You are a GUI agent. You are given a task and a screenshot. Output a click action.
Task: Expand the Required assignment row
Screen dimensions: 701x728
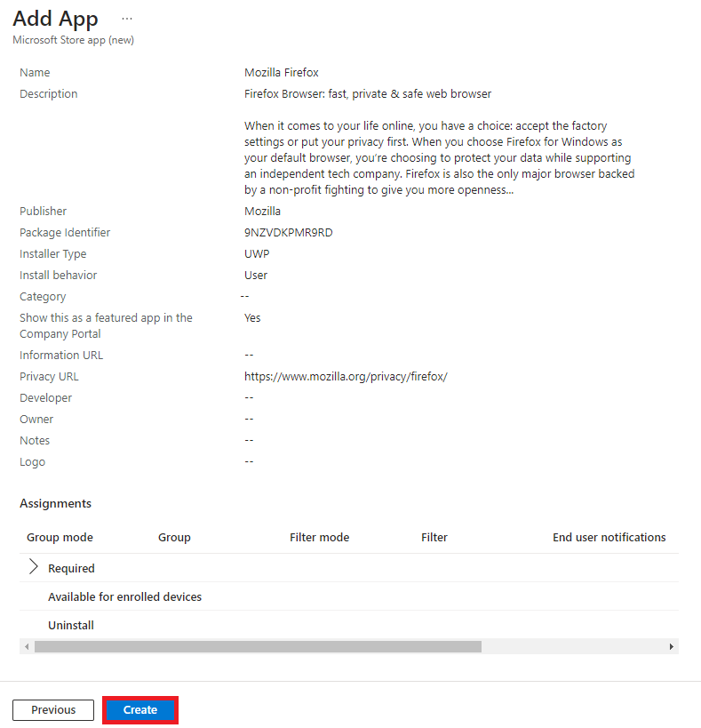coord(34,567)
